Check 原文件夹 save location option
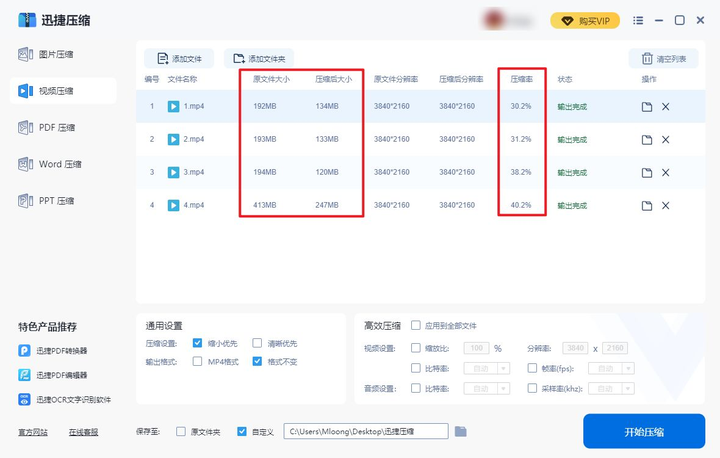The image size is (720, 458). click(181, 431)
